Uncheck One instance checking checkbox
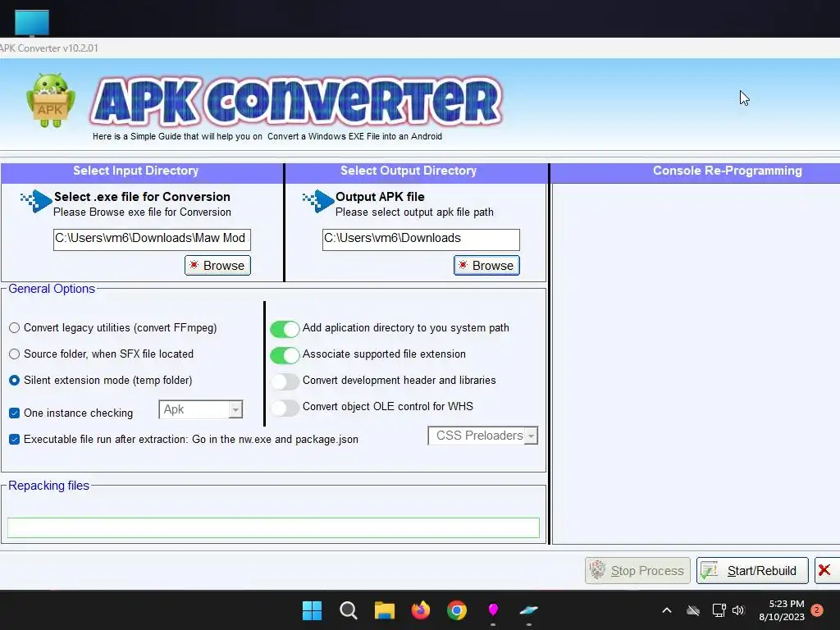 15,413
